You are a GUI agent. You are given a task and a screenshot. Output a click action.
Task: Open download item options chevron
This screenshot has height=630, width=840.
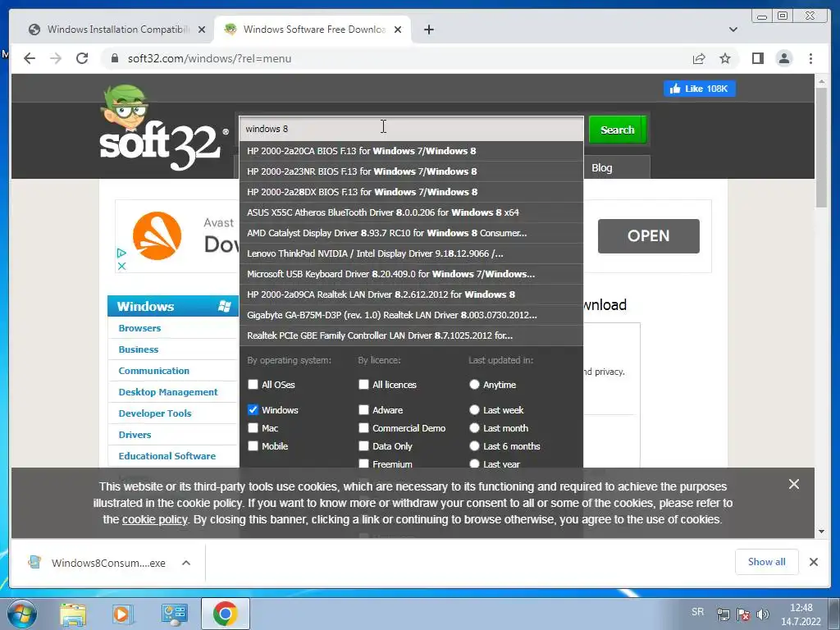pyautogui.click(x=186, y=563)
